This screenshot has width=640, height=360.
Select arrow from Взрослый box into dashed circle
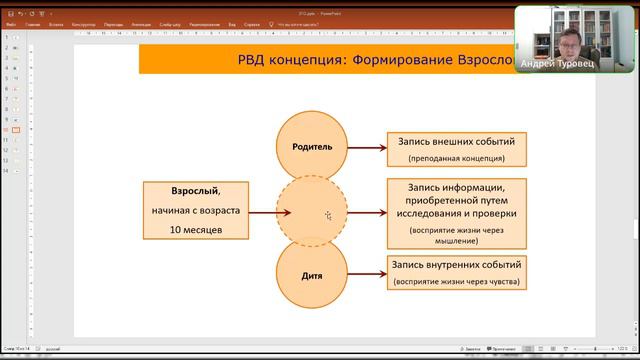point(269,213)
